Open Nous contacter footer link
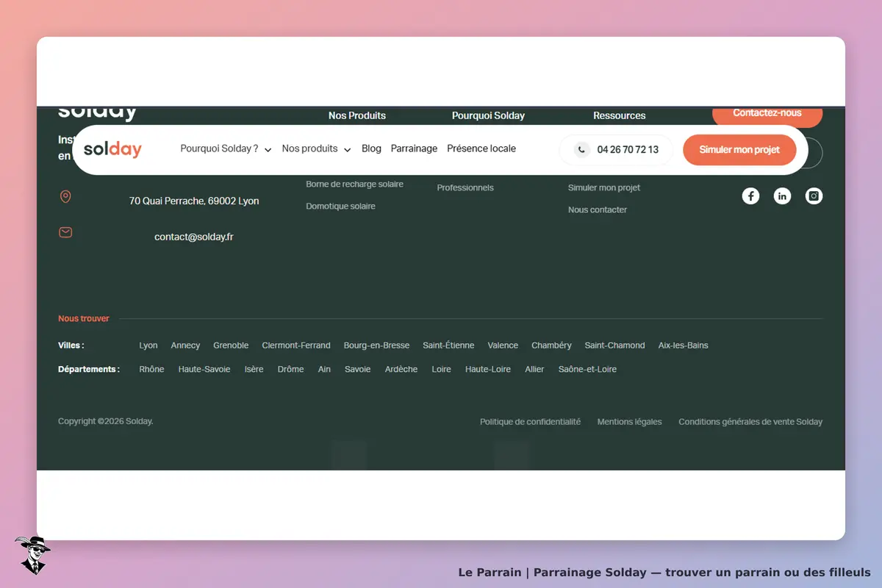Screen dimensions: 882x588 (598, 210)
